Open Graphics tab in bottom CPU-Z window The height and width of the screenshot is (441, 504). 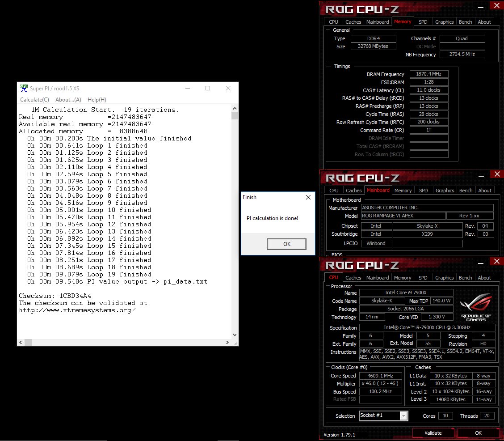click(445, 278)
